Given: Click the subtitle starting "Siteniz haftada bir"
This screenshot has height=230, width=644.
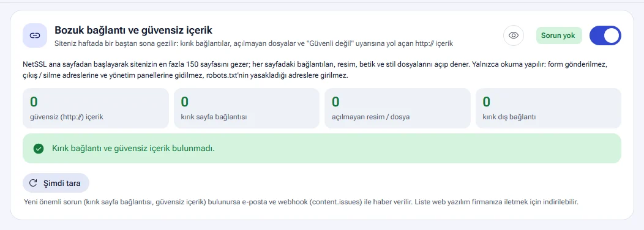Looking at the screenshot, I should (x=254, y=43).
